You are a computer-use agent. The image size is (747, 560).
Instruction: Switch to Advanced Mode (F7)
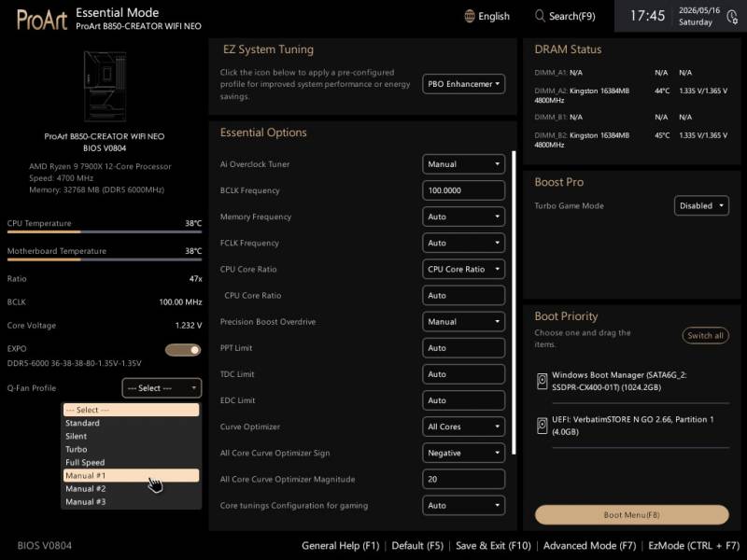pyautogui.click(x=589, y=546)
